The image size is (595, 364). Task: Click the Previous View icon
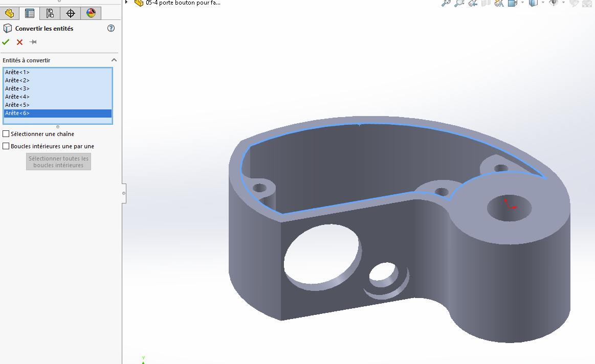(472, 3)
